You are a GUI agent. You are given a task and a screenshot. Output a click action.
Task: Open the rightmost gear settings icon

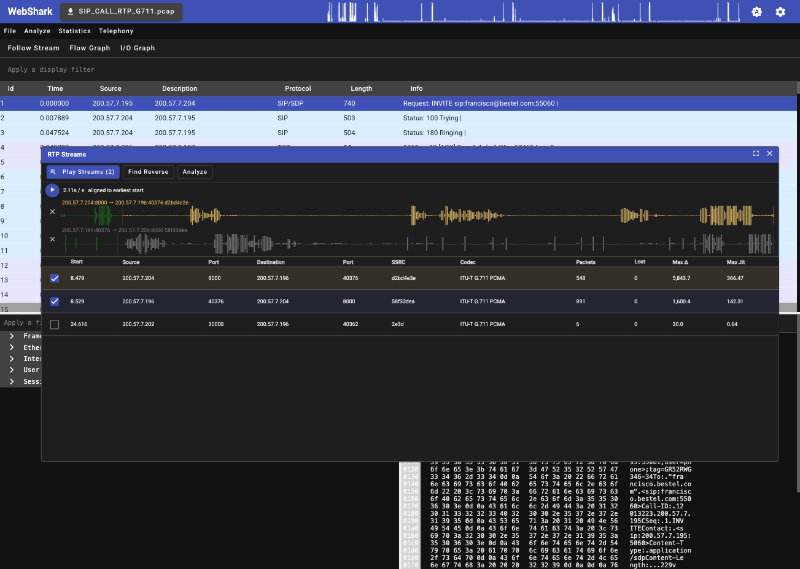pyautogui.click(x=780, y=12)
